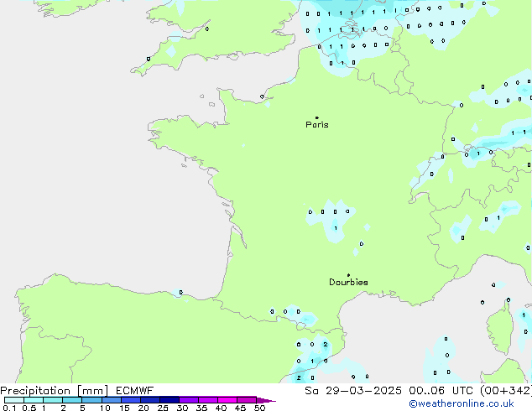Click the 40 legend scale value
This screenshot has height=411, width=532.
pyautogui.click(x=221, y=408)
